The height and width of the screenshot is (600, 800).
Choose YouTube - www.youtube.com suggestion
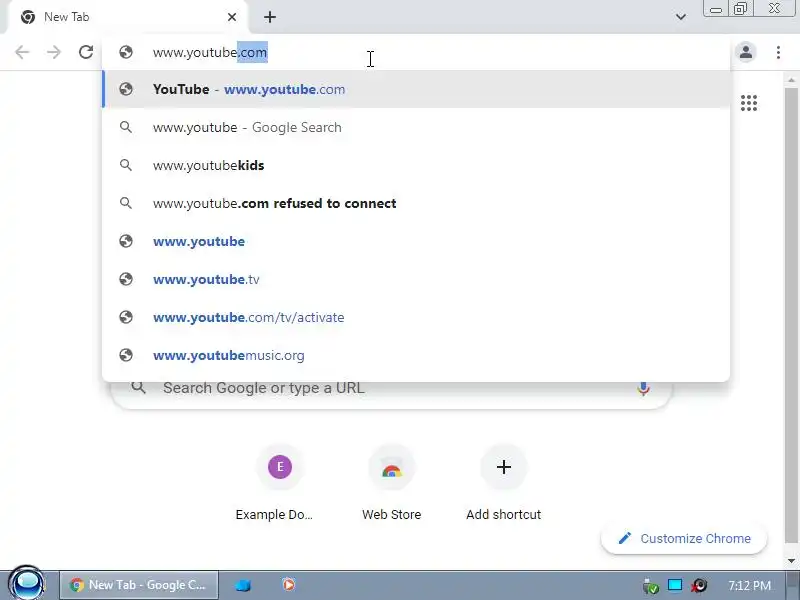coord(416,89)
